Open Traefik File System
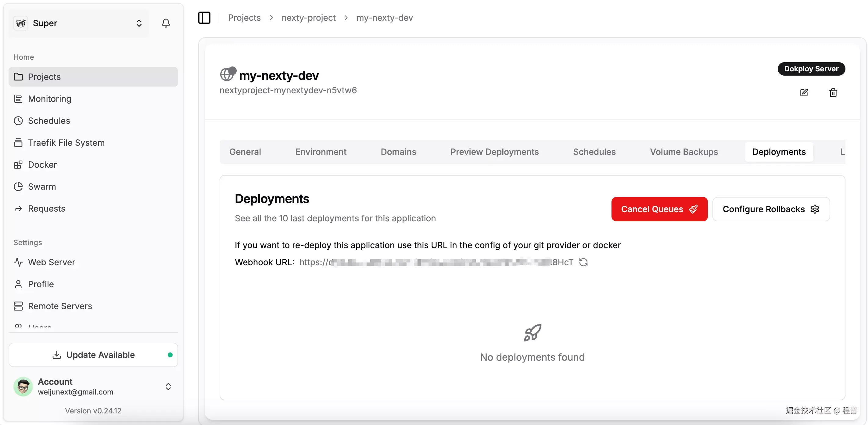Viewport: 868px width, 425px height. click(x=66, y=142)
